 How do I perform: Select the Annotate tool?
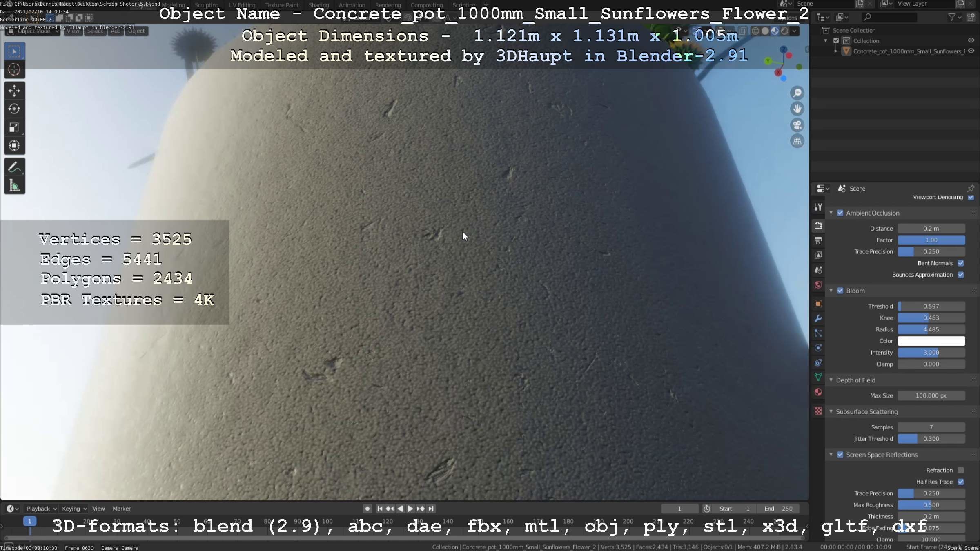tap(14, 167)
